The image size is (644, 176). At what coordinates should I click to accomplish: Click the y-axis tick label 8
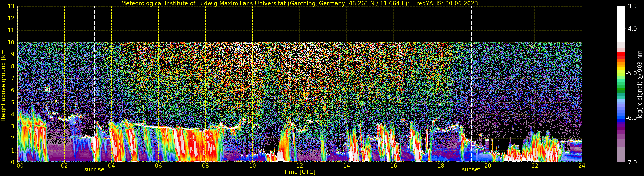(x=13, y=66)
